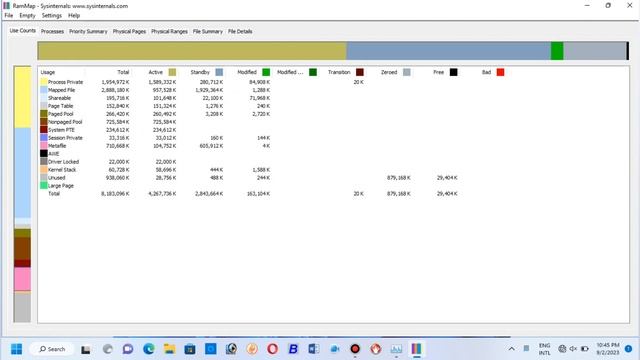Click the yellow Active segment of the top memory bar
The image size is (640, 360).
tap(192, 51)
